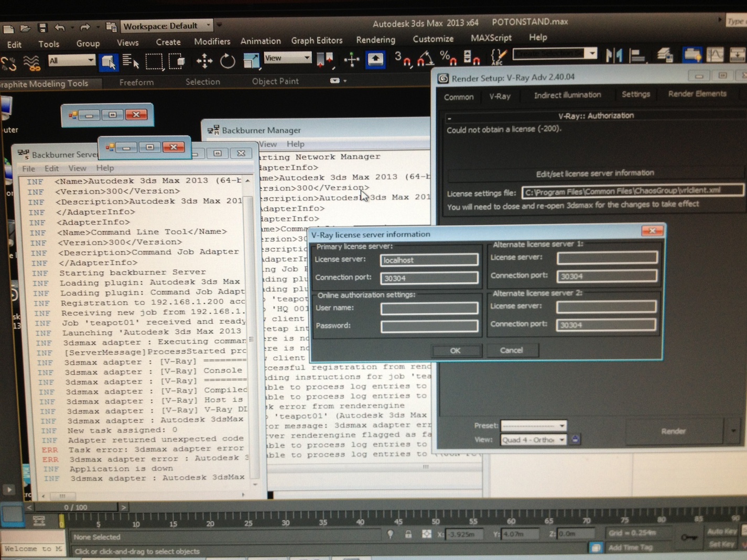Screen dimensions: 747x560
Task: Toggle the 3D Snaps magnet
Action: pos(403,59)
